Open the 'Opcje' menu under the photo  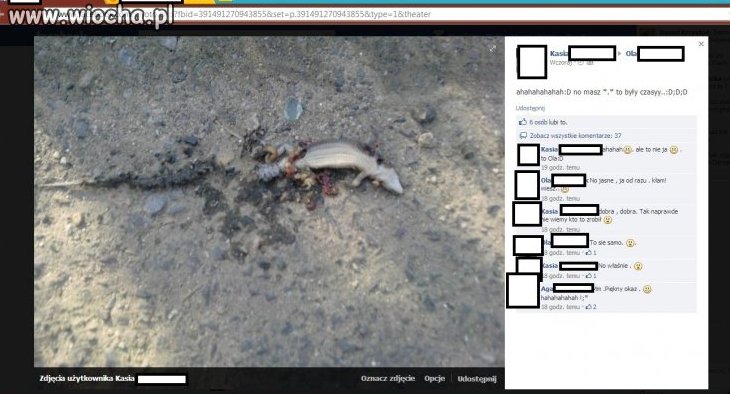click(434, 379)
